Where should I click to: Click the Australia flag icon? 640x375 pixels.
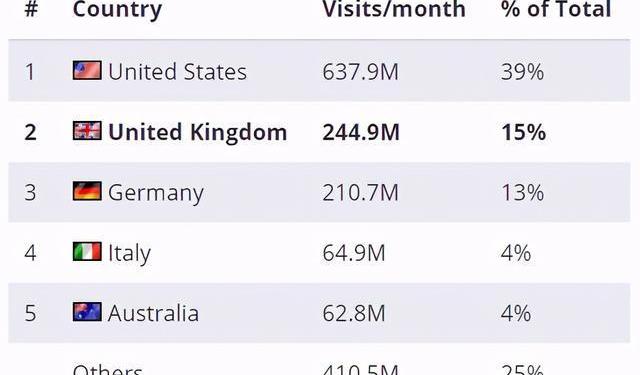[87, 312]
